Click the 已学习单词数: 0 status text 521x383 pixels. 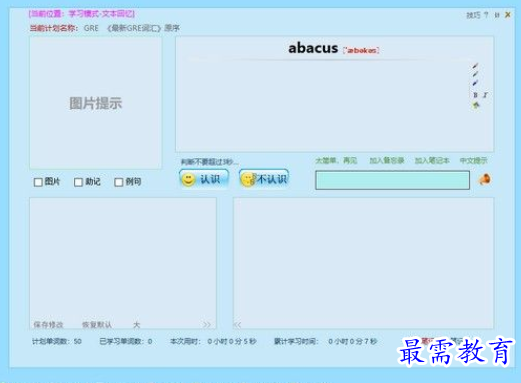click(126, 341)
